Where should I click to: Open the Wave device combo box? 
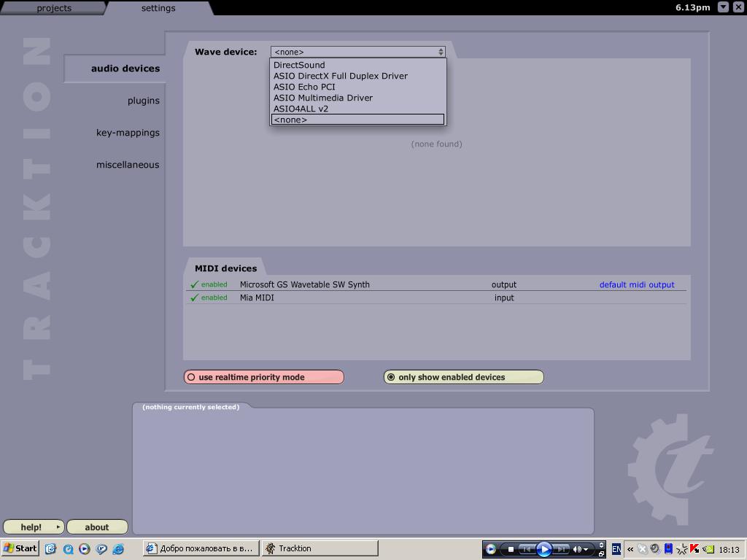point(357,52)
